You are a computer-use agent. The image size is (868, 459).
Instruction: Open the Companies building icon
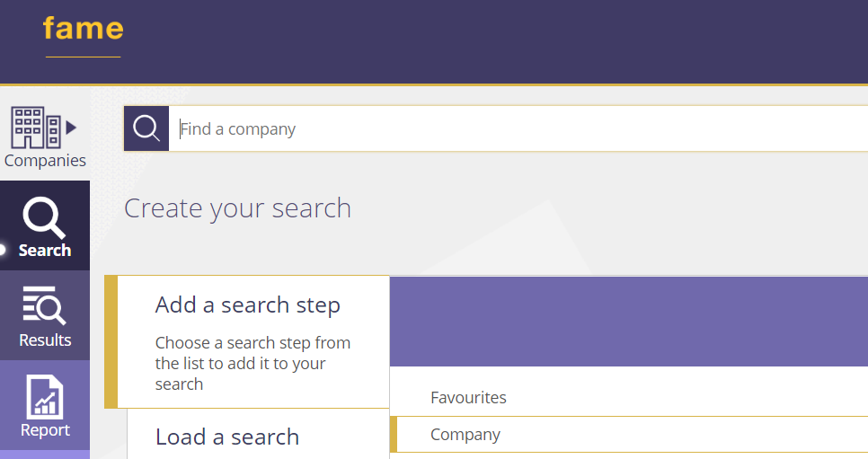click(35, 127)
